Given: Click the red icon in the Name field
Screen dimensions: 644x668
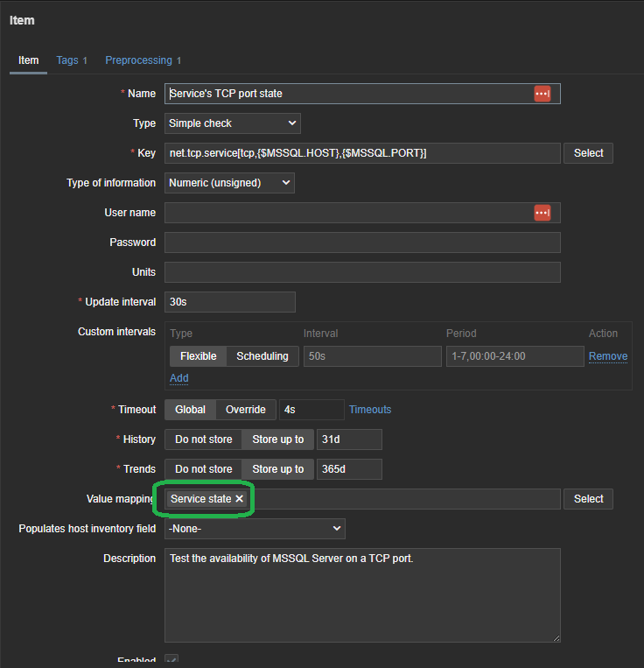Looking at the screenshot, I should pos(542,94).
